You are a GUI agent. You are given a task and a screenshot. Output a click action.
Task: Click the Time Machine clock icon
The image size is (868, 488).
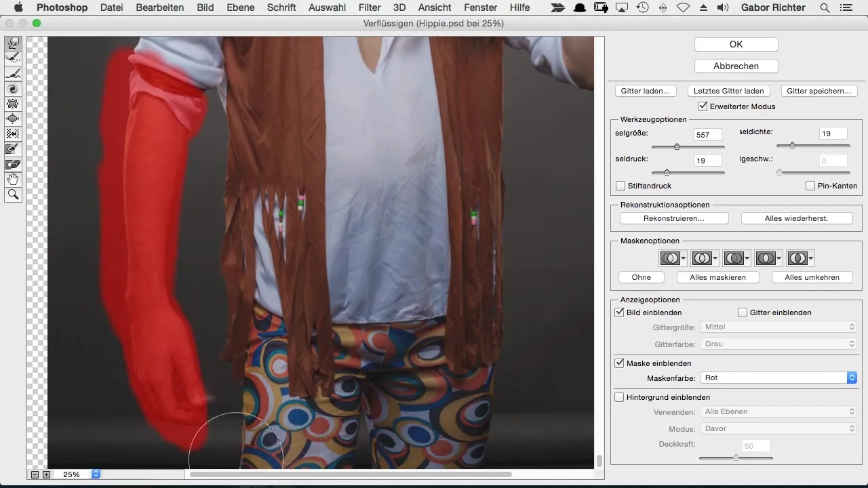tap(642, 8)
